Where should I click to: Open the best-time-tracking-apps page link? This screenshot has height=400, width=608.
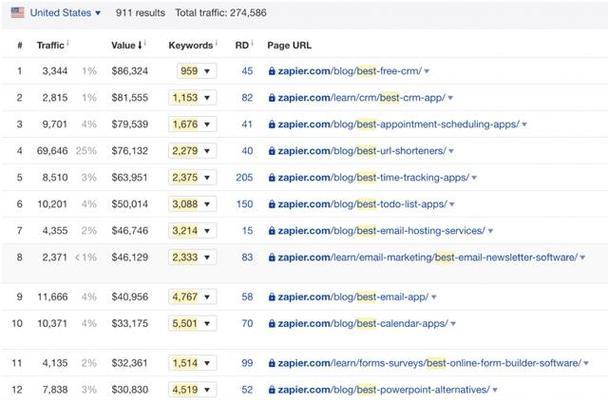[x=373, y=178]
